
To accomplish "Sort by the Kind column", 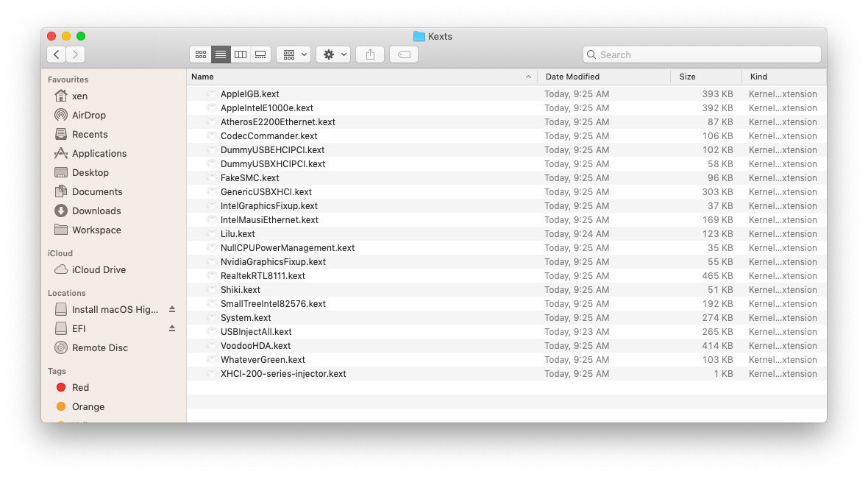I will click(x=758, y=77).
